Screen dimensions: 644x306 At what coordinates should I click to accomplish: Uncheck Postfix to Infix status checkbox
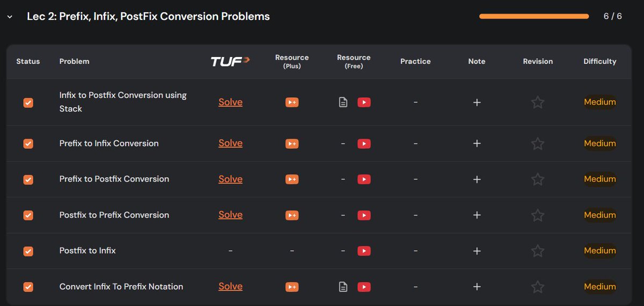28,251
